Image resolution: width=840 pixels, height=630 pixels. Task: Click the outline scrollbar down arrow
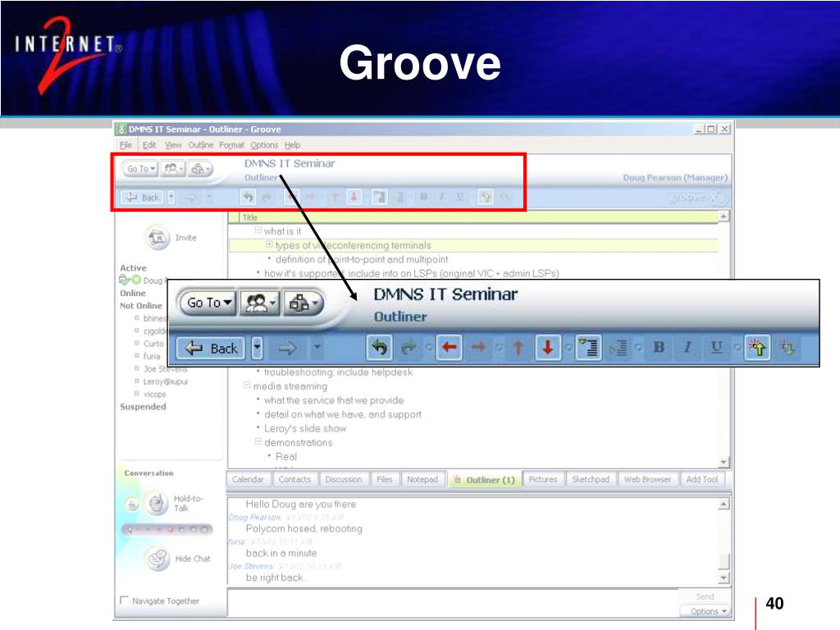[x=724, y=462]
